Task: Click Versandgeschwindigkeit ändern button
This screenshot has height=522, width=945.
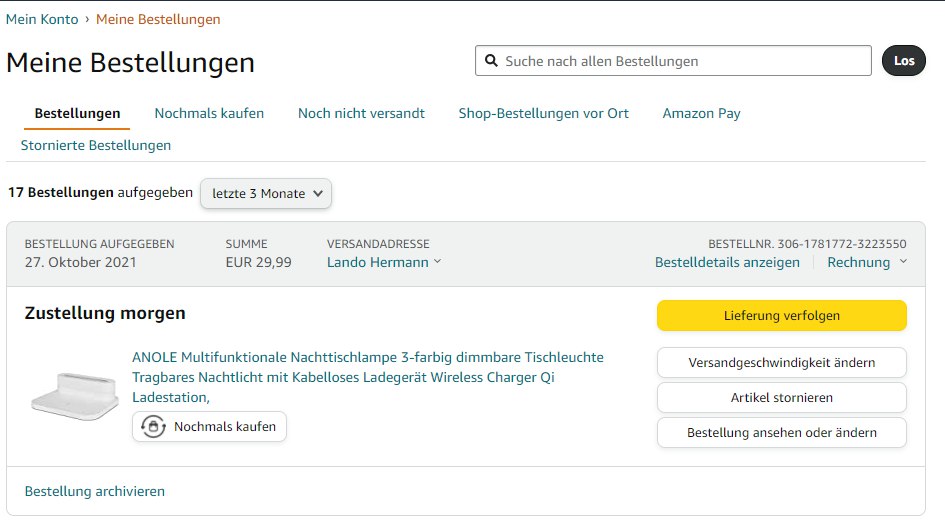Action: tap(781, 362)
